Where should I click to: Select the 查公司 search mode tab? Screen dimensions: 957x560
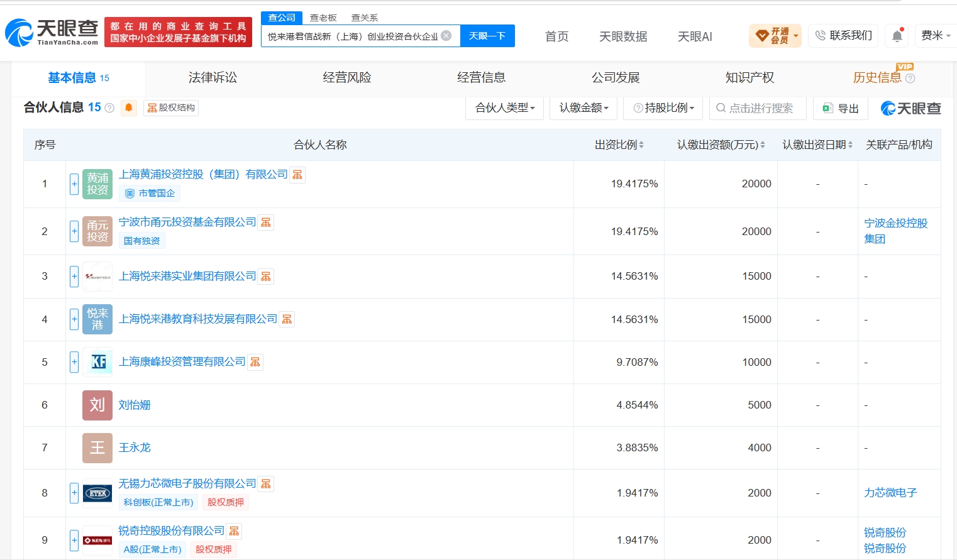(282, 18)
